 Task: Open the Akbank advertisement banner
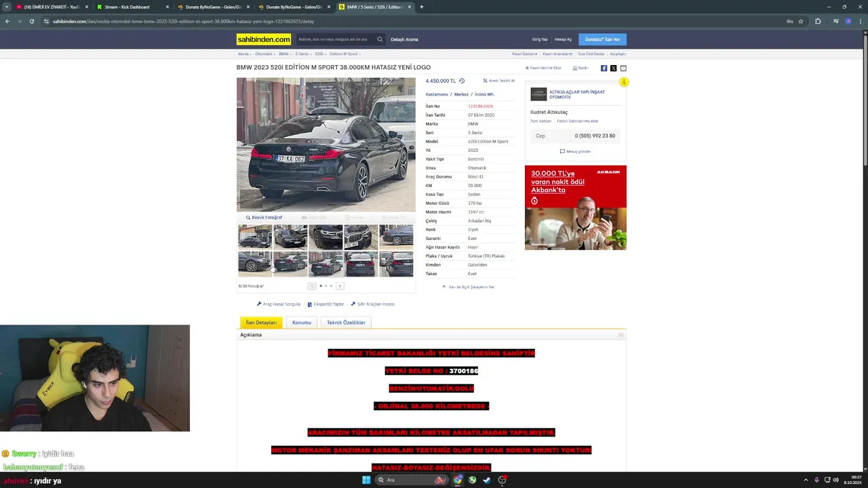[x=575, y=207]
